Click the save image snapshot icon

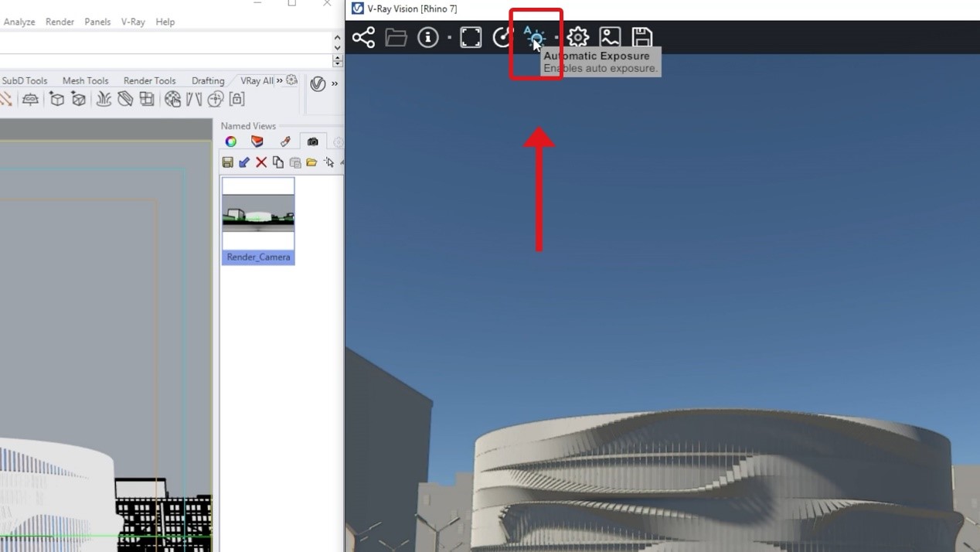[610, 37]
